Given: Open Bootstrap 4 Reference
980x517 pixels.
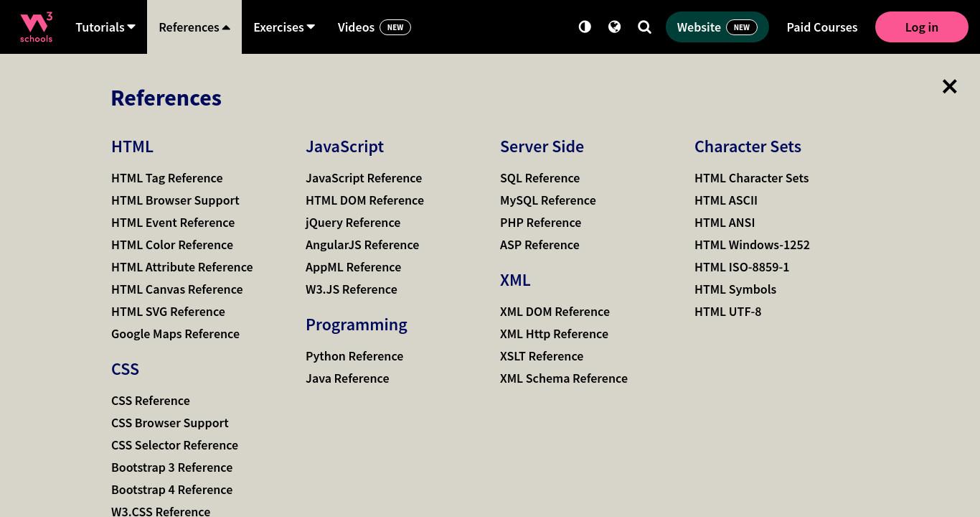Looking at the screenshot, I should pos(171,489).
